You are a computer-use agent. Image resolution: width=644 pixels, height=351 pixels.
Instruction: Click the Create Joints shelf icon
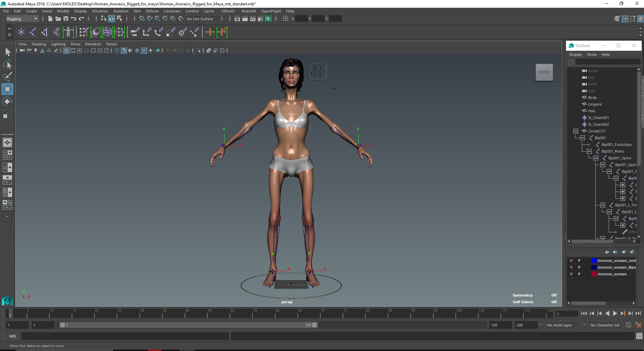pos(33,32)
